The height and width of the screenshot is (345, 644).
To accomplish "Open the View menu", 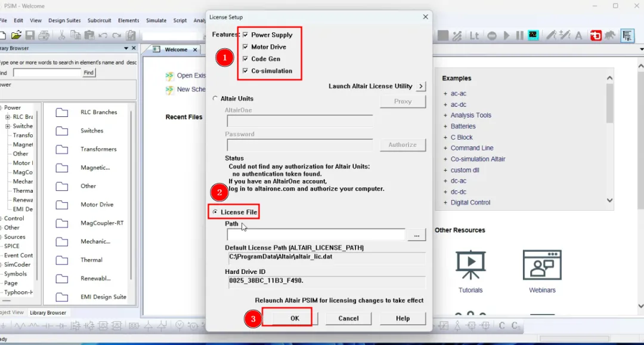I will [36, 20].
